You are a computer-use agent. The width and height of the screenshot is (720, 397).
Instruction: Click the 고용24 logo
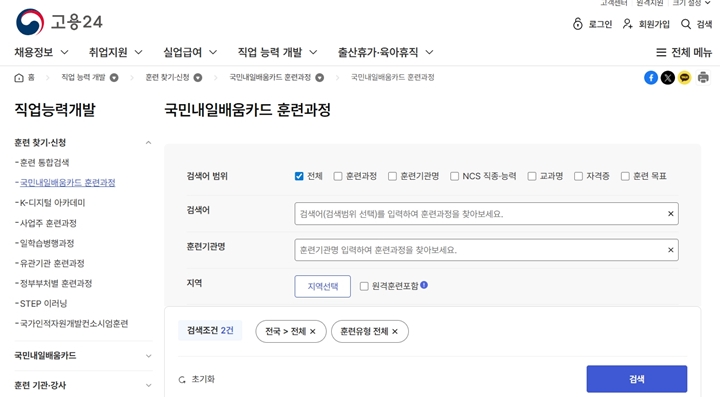tap(59, 22)
